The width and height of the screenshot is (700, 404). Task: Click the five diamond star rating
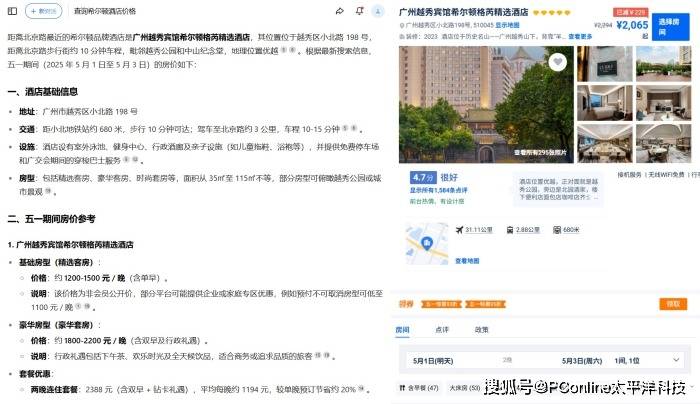[552, 12]
